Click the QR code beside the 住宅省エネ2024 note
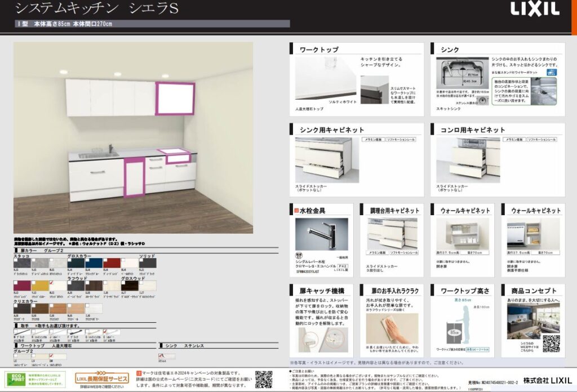 pos(264,380)
